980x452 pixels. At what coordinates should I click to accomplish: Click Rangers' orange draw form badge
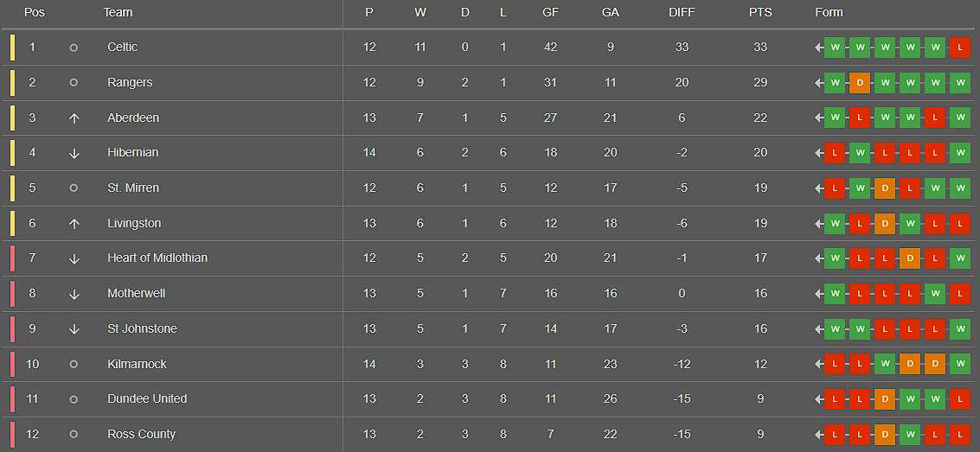(860, 82)
